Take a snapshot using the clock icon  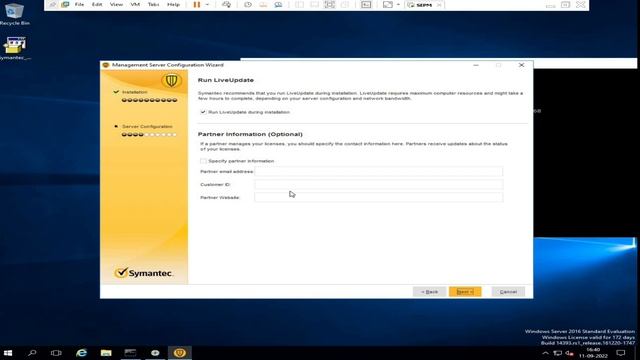248,4
